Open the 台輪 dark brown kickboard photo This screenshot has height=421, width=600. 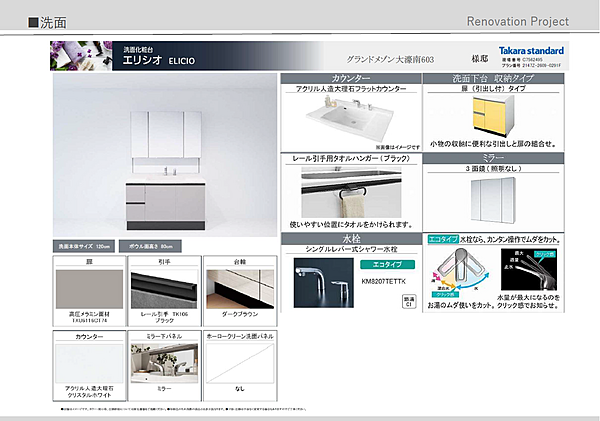pos(240,289)
